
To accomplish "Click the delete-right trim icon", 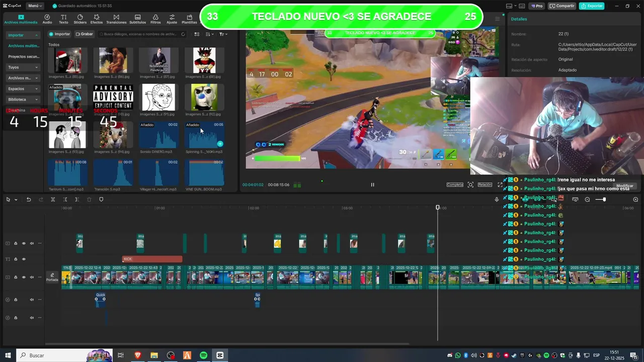I will (x=76, y=200).
